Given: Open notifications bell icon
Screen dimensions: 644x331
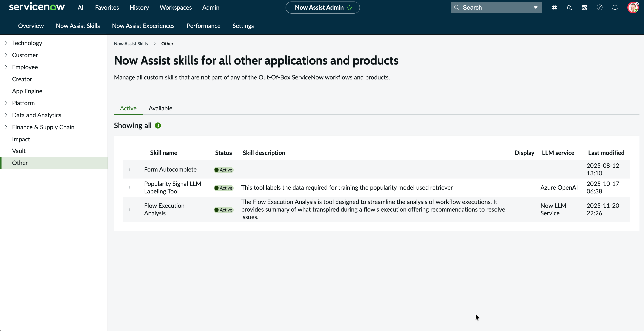Looking at the screenshot, I should coord(615,8).
